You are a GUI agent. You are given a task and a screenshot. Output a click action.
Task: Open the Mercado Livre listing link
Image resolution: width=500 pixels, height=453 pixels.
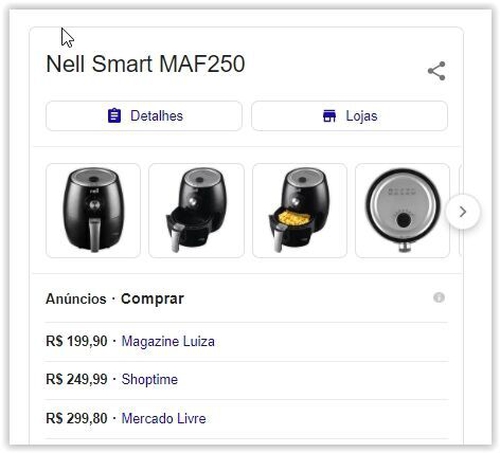point(164,418)
